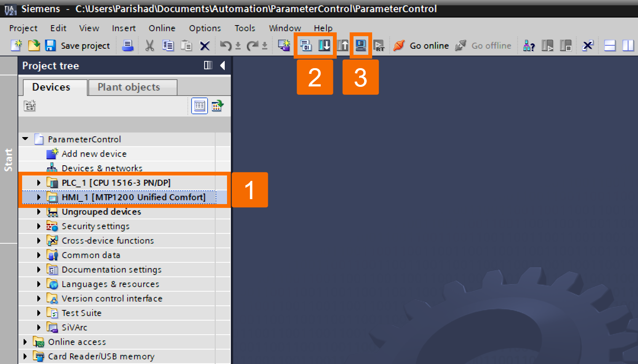Open the Project menu
The image size is (638, 364).
coord(23,28)
